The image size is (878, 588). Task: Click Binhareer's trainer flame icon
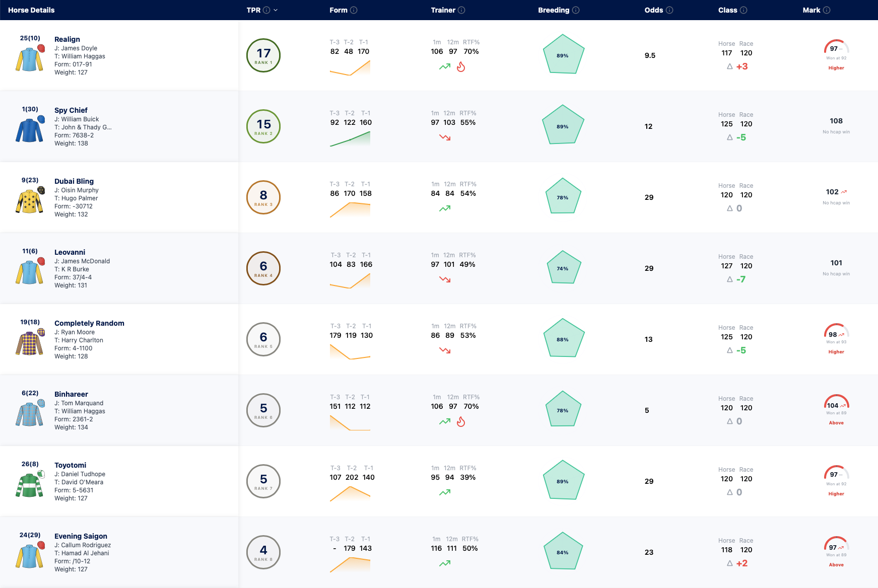pos(461,421)
